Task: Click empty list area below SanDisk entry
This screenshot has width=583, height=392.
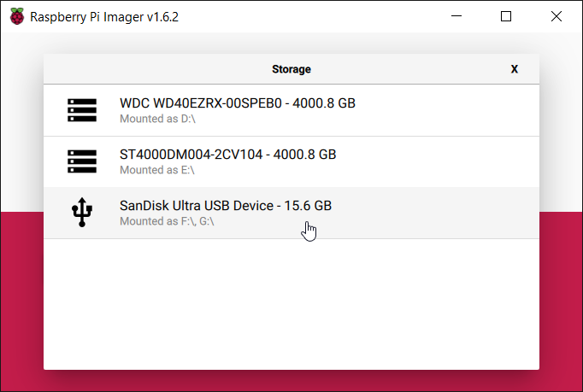Action: click(x=291, y=299)
